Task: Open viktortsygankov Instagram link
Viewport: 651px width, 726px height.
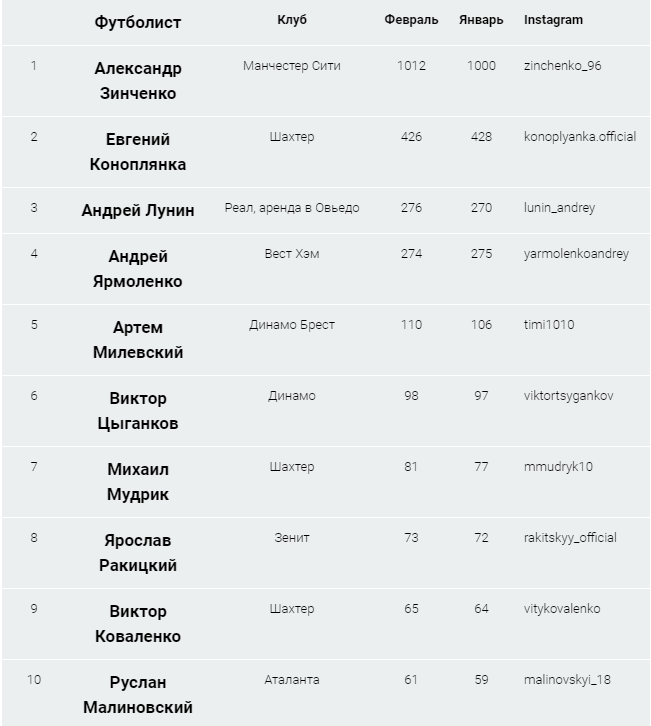Action: (568, 396)
